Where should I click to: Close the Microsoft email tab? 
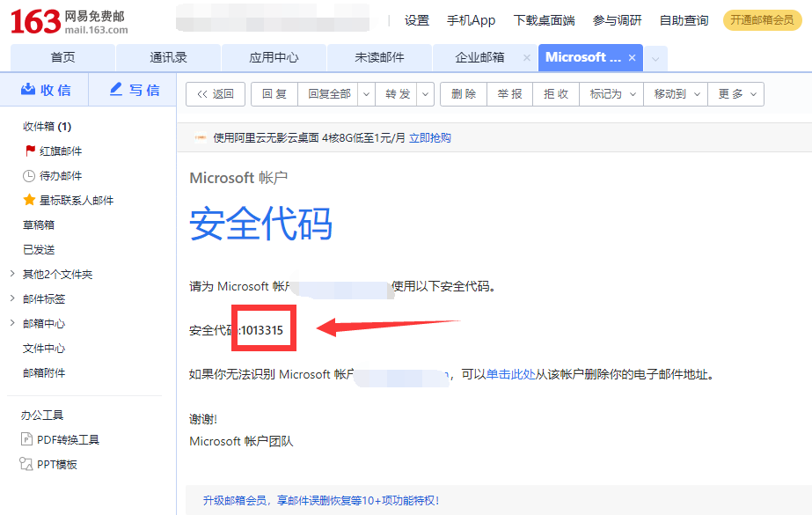[x=632, y=58]
